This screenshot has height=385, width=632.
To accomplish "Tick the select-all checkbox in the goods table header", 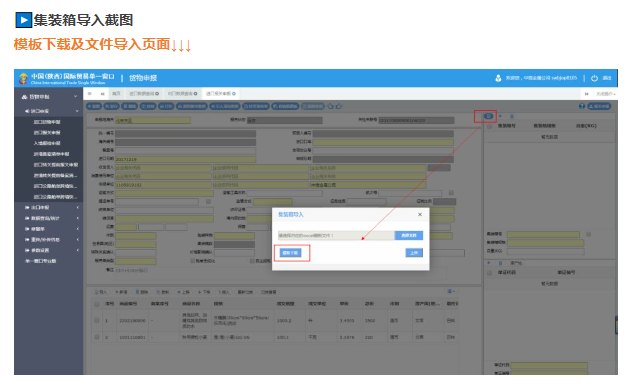I will [x=97, y=304].
